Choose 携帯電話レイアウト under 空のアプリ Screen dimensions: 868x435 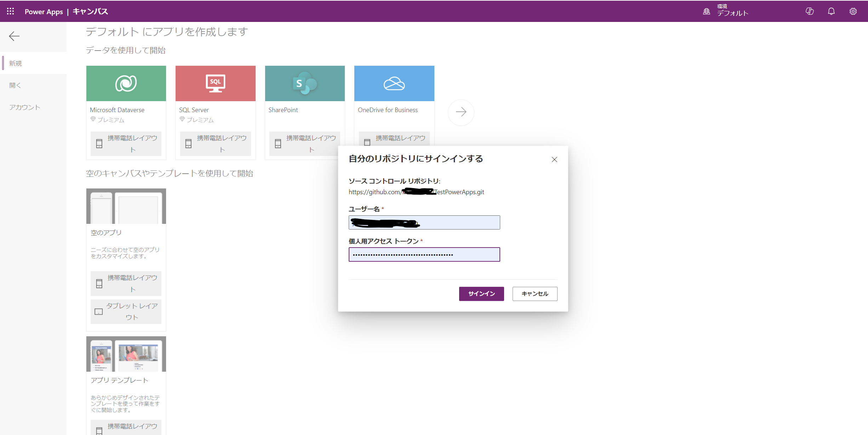pyautogui.click(x=126, y=283)
